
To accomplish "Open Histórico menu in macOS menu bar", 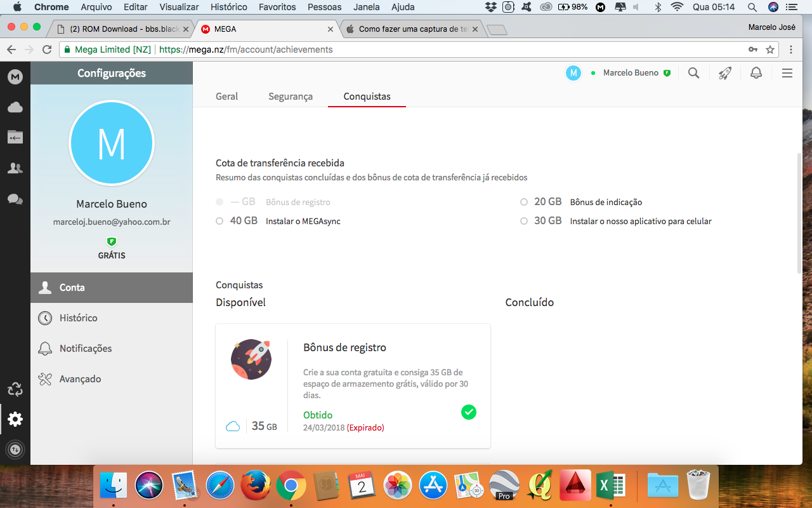I will [229, 7].
